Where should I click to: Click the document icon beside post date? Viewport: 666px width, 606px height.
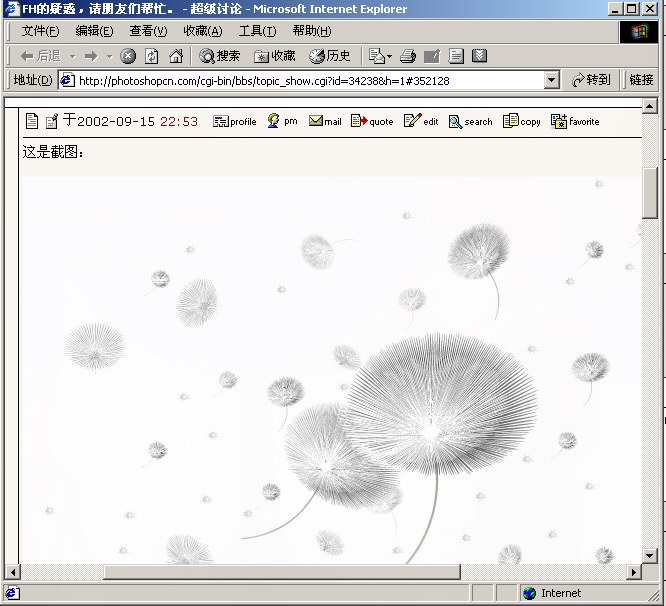coord(32,121)
